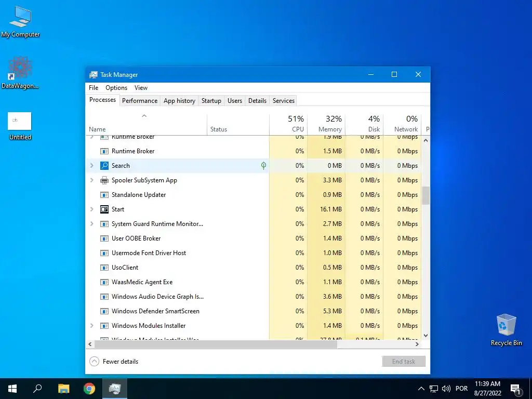The width and height of the screenshot is (532, 399).
Task: Click the horizontal scrollbar thumb
Action: click(216, 344)
